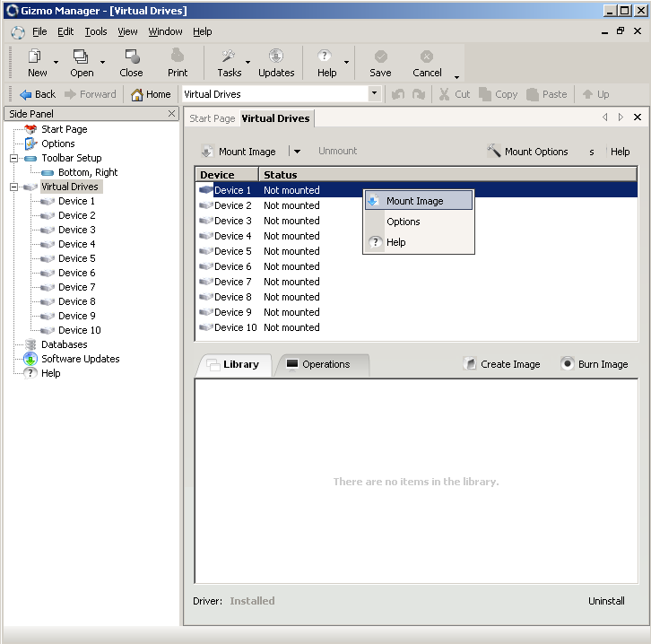The width and height of the screenshot is (651, 644).
Task: Open the Tools menu
Action: pyautogui.click(x=96, y=31)
